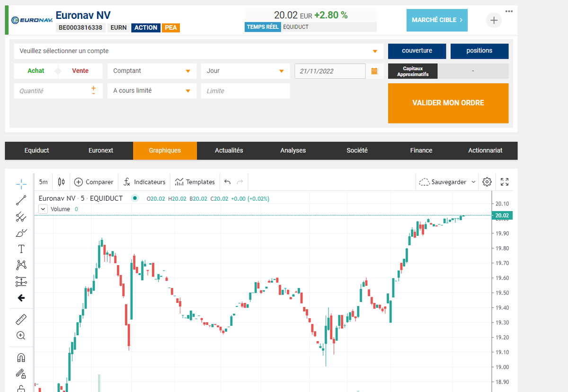
Task: Click the PEA eligibility badge
Action: pyautogui.click(x=171, y=28)
